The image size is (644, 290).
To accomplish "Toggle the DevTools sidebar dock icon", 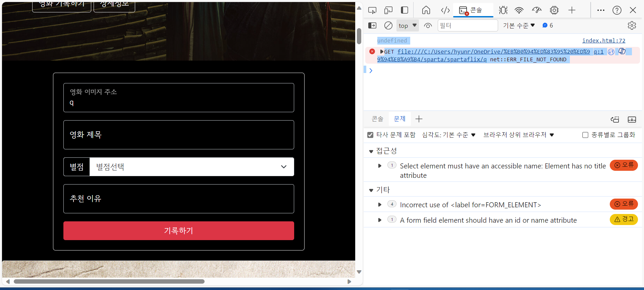I will 405,10.
